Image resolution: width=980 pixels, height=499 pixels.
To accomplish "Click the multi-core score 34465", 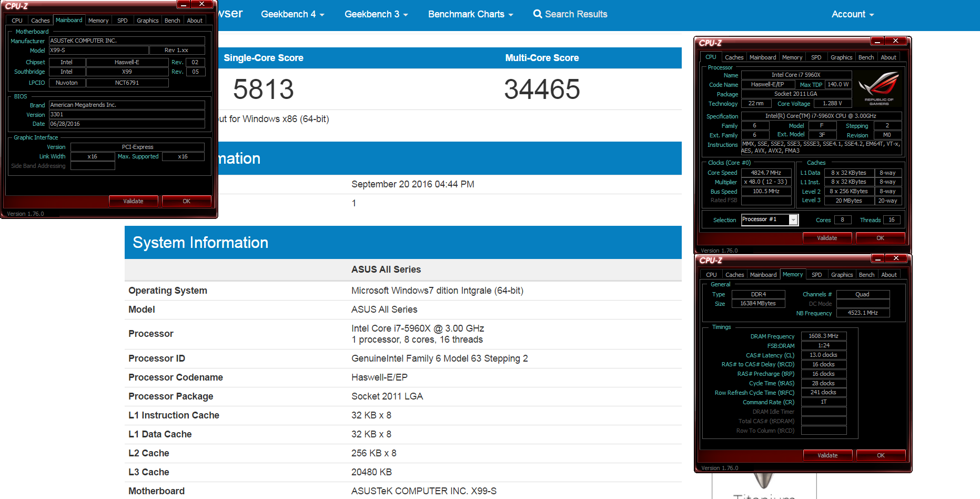I will [542, 89].
